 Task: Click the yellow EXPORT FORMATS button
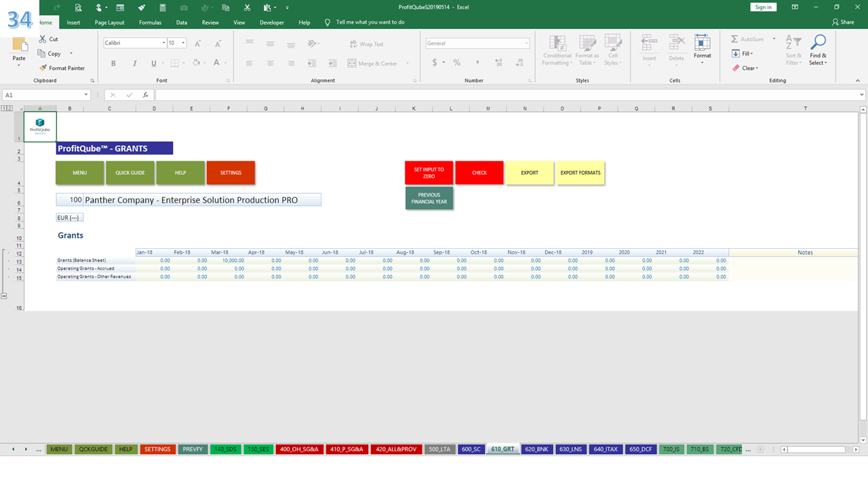(580, 172)
